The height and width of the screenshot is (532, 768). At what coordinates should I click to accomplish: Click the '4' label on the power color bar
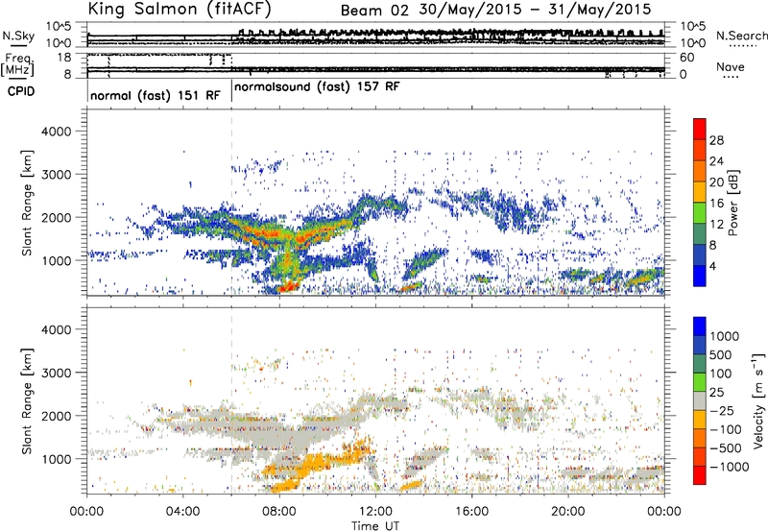[712, 266]
